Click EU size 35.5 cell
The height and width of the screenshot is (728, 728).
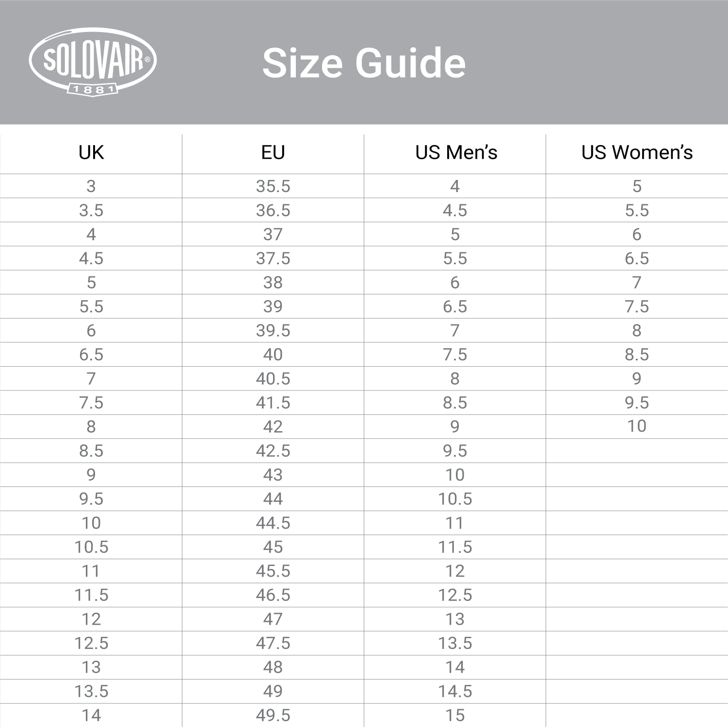click(x=273, y=186)
